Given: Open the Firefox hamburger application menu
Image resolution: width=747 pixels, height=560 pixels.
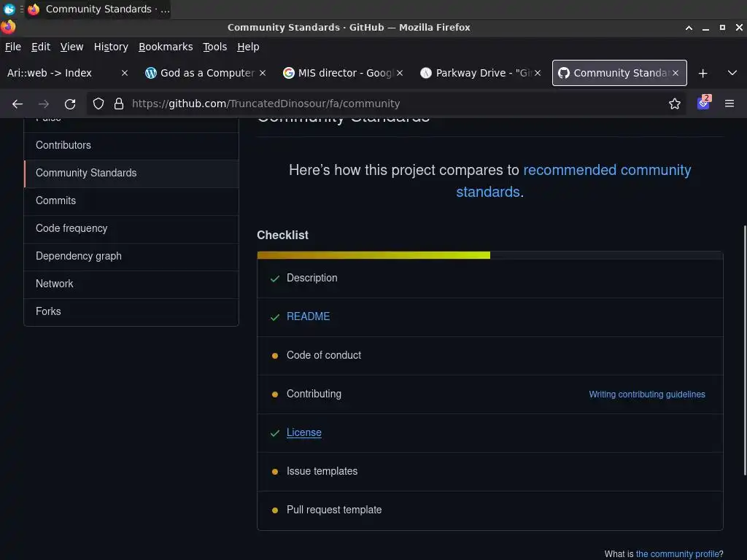Looking at the screenshot, I should 729,104.
